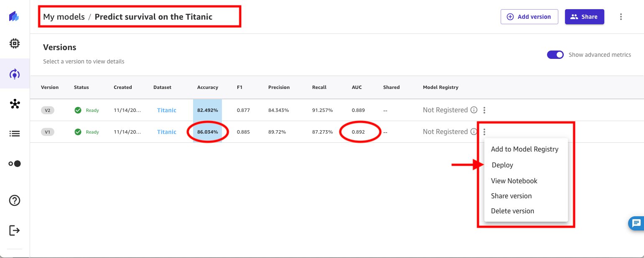Open more options menu for version V2
The height and width of the screenshot is (258, 644).
tap(484, 110)
